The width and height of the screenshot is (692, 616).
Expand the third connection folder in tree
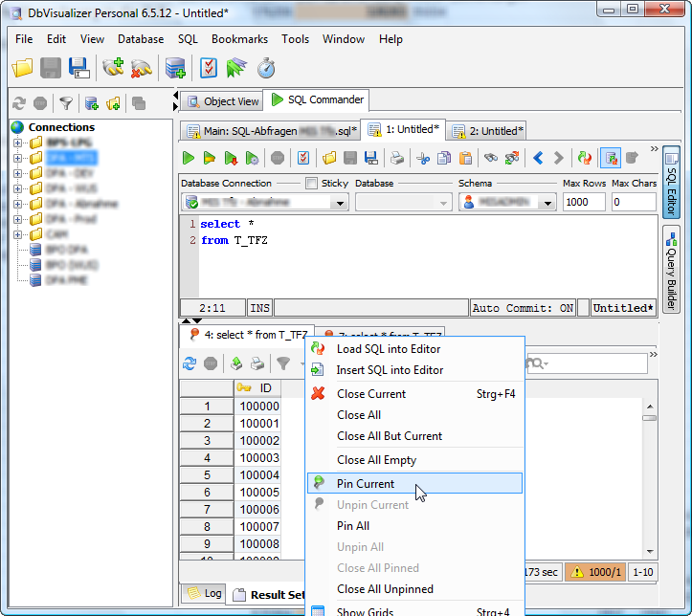(17, 173)
